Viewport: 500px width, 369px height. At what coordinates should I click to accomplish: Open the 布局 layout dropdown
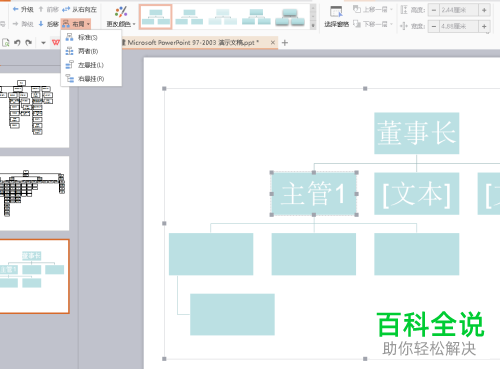[x=76, y=24]
